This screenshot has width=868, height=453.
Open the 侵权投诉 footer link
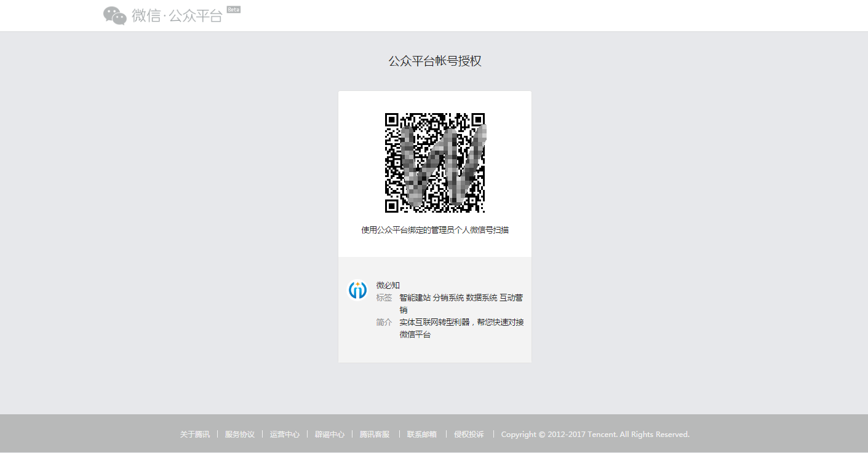(469, 434)
